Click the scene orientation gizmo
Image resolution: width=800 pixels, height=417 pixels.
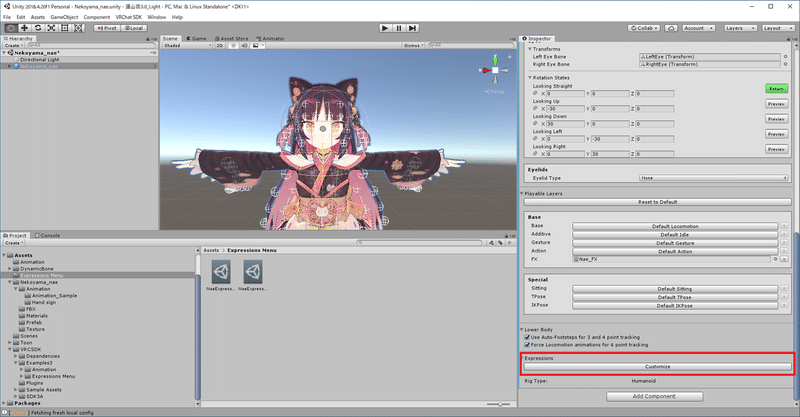coord(495,70)
